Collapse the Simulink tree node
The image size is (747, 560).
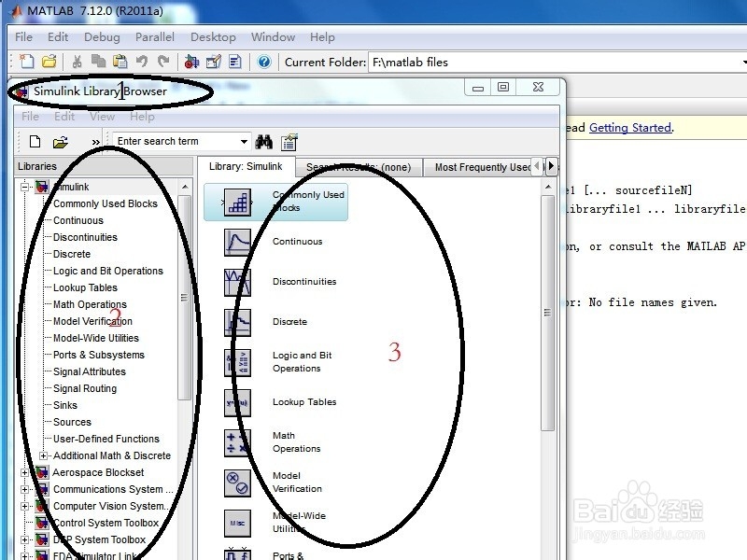point(25,187)
